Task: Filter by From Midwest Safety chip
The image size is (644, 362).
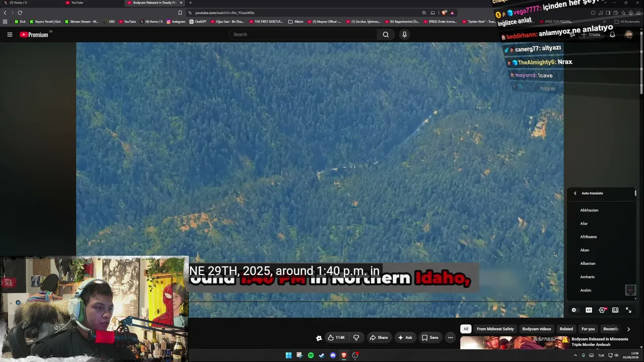Action: pyautogui.click(x=495, y=329)
